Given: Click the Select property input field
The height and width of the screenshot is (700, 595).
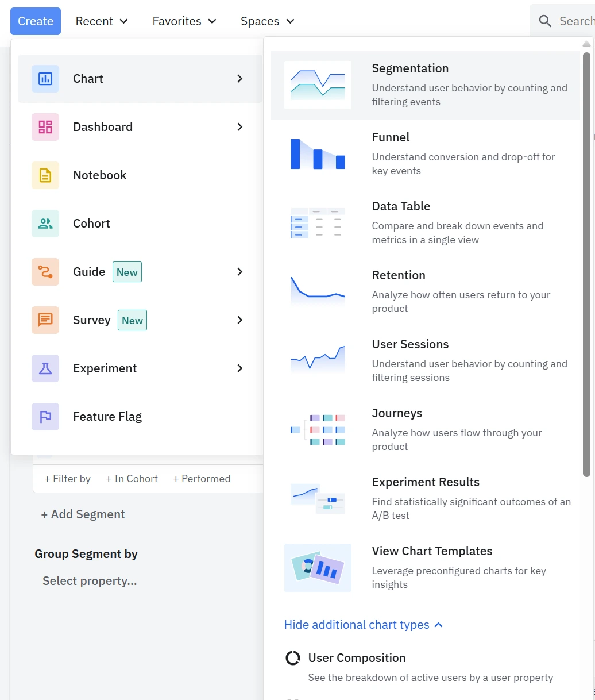Looking at the screenshot, I should tap(90, 581).
